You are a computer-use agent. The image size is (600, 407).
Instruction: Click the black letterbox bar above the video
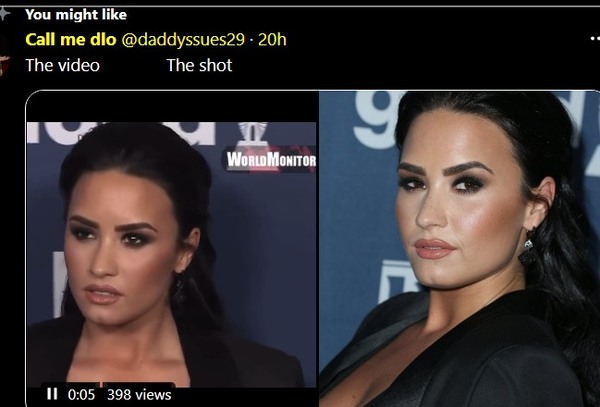[x=172, y=107]
